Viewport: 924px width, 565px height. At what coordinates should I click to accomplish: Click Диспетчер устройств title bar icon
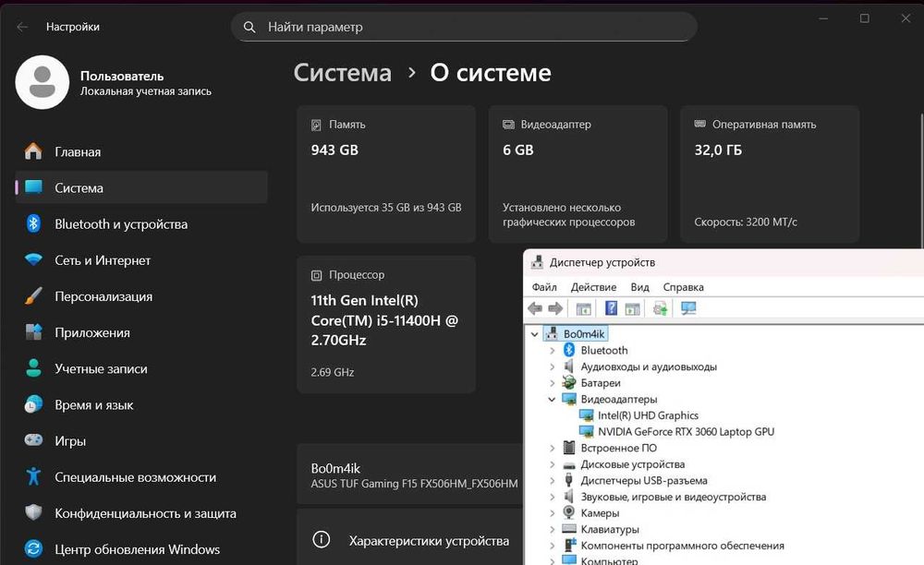(x=537, y=262)
